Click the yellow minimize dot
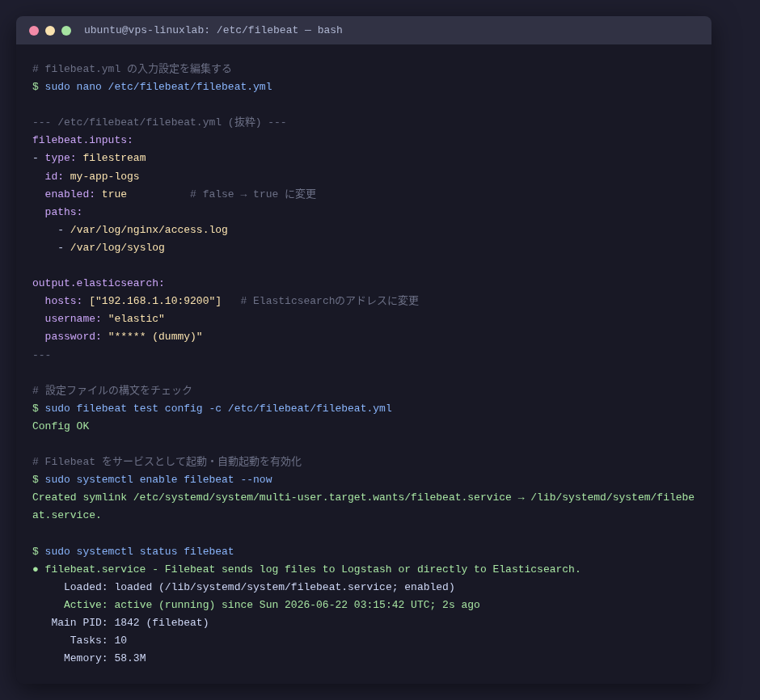The height and width of the screenshot is (700, 760). click(50, 31)
